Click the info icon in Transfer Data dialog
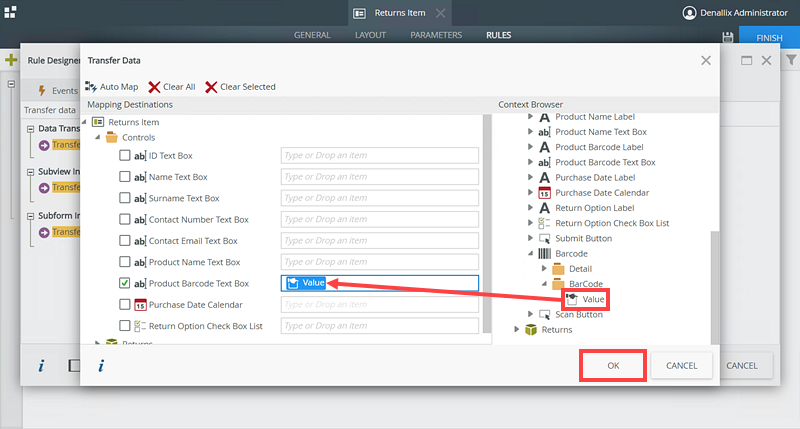Image resolution: width=800 pixels, height=429 pixels. [101, 365]
